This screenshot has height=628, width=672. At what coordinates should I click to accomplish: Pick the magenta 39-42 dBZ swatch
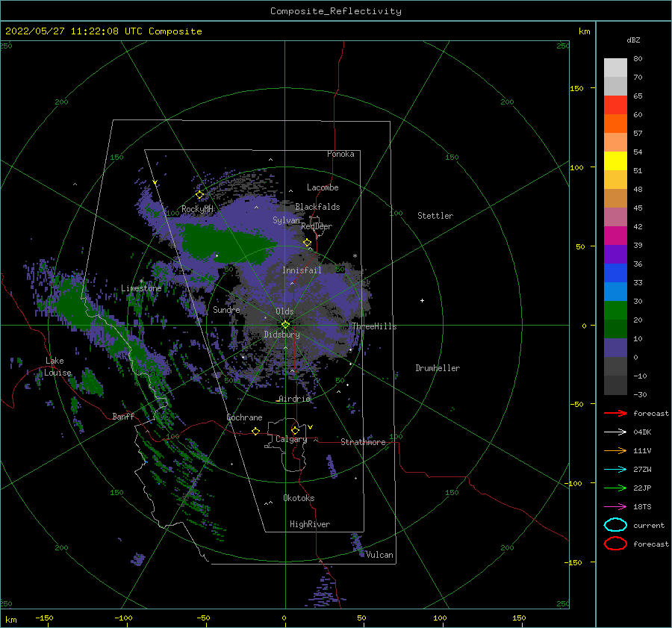pos(615,236)
